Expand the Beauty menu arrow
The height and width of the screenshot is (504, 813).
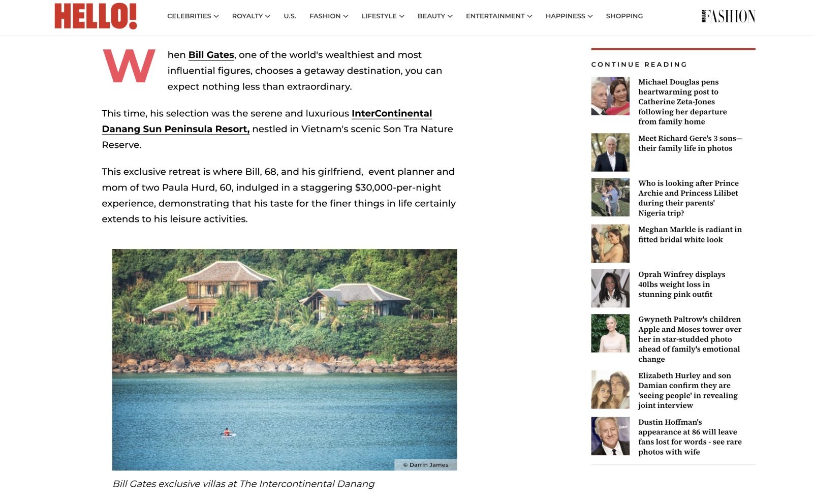(x=450, y=16)
